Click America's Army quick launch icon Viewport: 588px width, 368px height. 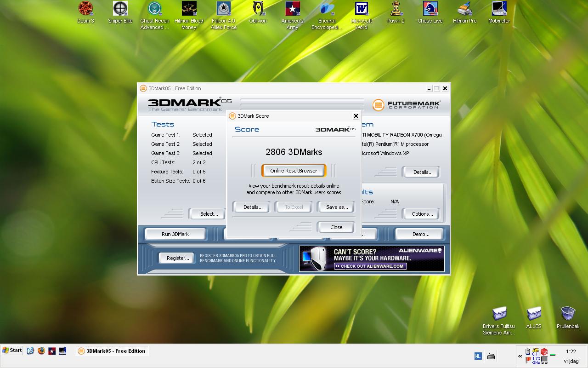52,351
